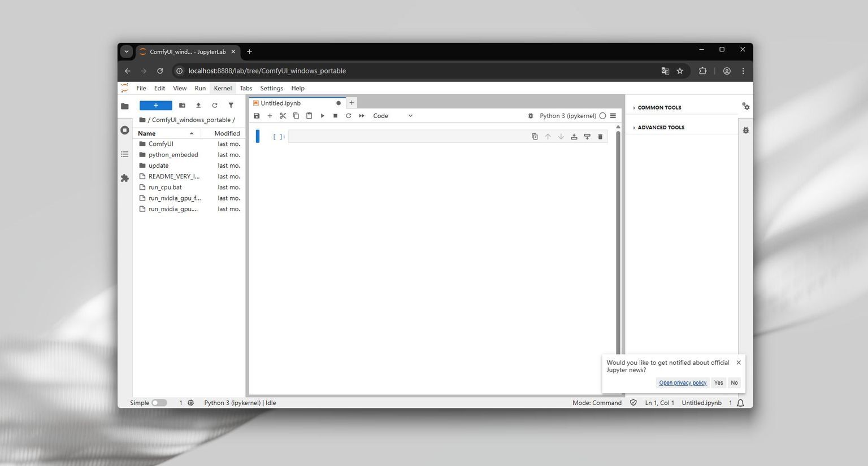The height and width of the screenshot is (466, 868).
Task: Click the blue New Launcher plus button
Action: pos(155,106)
